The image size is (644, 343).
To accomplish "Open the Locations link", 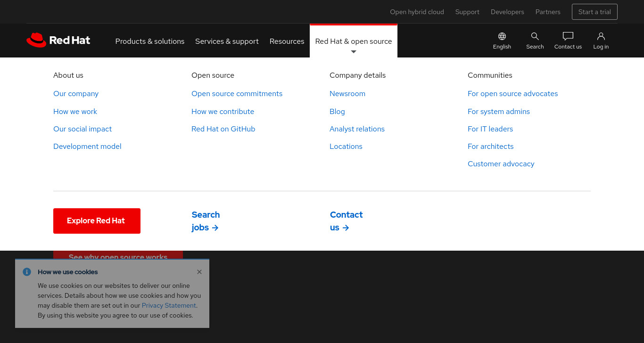I will [x=346, y=147].
